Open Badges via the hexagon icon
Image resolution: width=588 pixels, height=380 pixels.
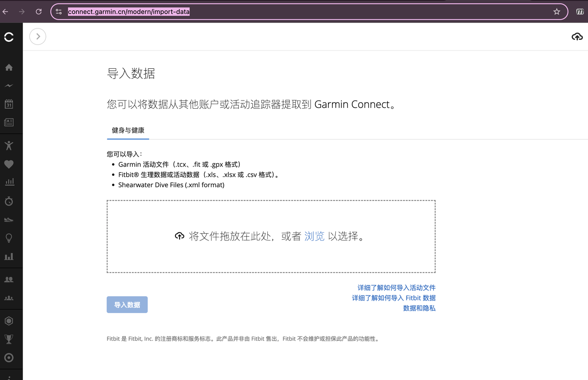point(9,321)
